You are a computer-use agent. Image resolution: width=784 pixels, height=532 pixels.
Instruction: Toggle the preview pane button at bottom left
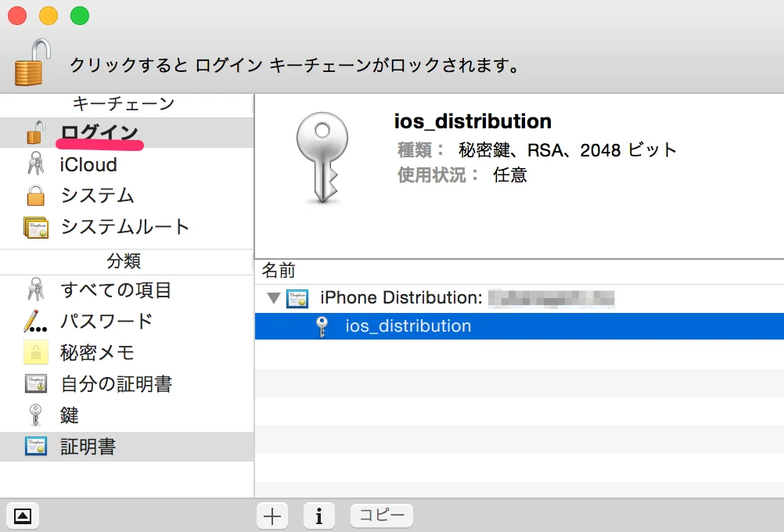coord(23,516)
